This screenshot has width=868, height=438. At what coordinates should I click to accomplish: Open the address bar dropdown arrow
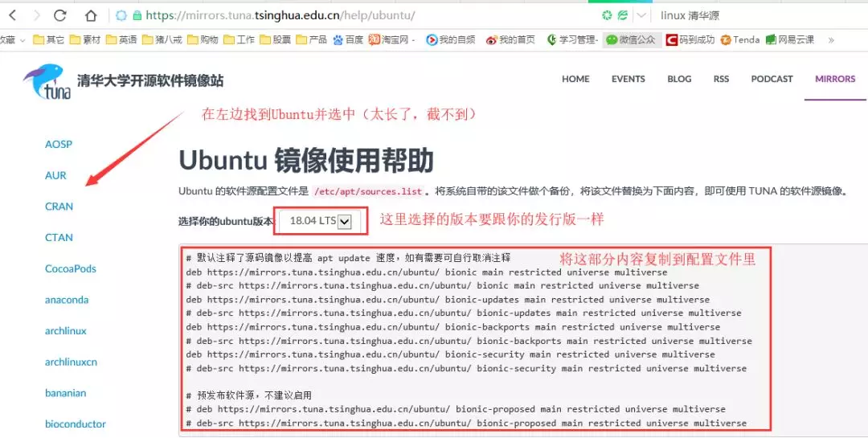(x=641, y=15)
